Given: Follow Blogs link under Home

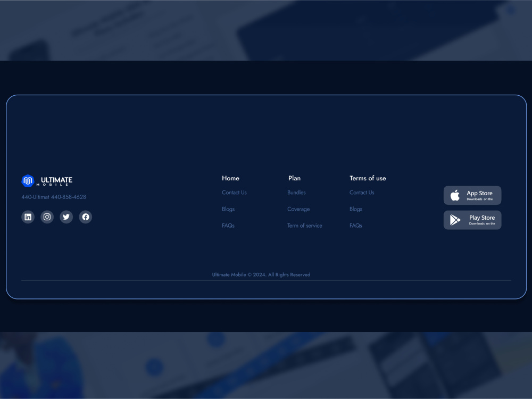Looking at the screenshot, I should coord(228,209).
